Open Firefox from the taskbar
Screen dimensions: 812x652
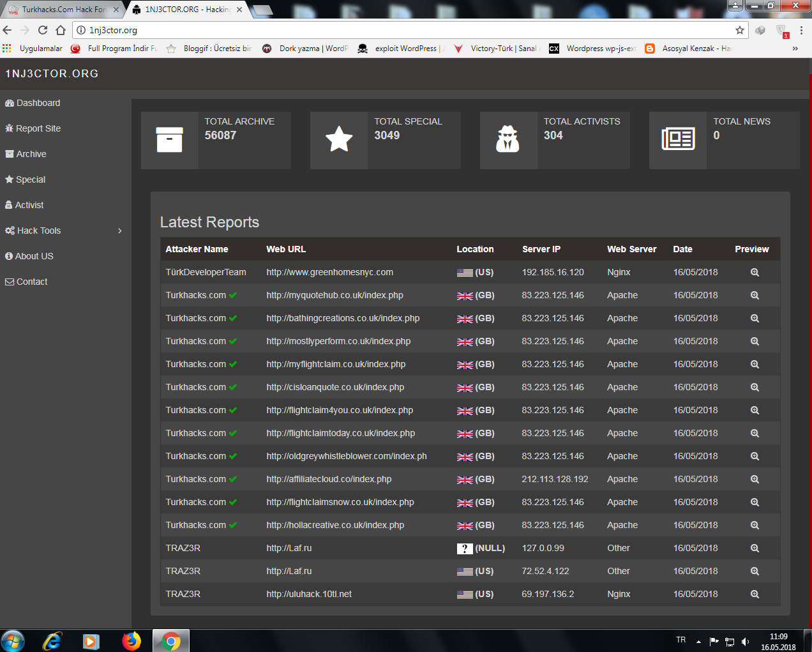tap(132, 641)
